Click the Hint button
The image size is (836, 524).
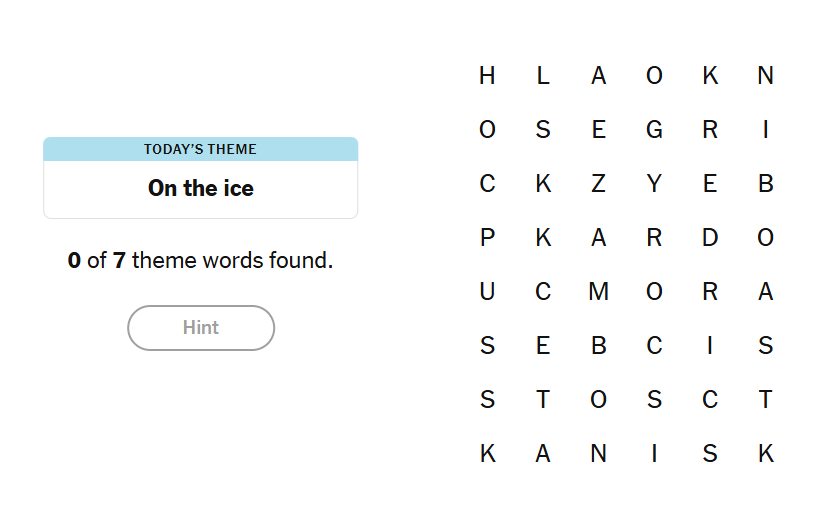(x=201, y=328)
